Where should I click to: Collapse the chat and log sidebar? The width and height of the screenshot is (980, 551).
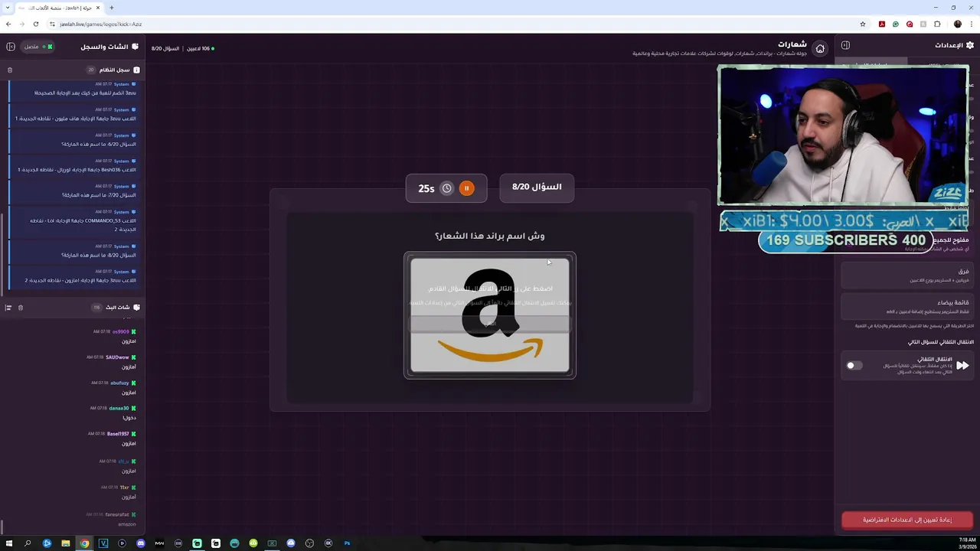[x=11, y=47]
